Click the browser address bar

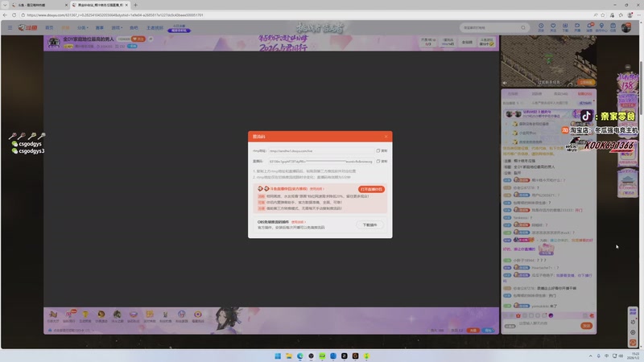pos(304,14)
